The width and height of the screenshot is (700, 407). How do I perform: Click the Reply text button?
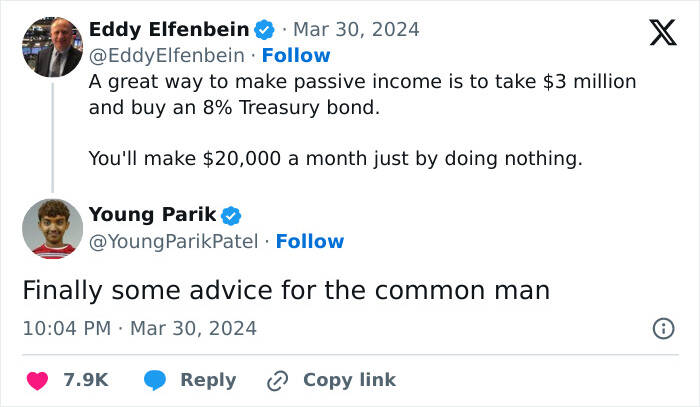(x=208, y=380)
